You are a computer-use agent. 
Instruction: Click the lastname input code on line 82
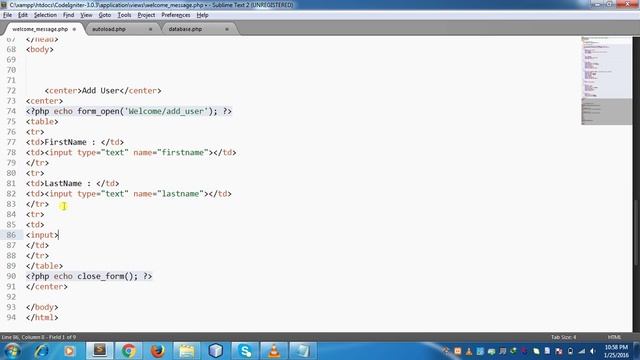[x=129, y=193]
